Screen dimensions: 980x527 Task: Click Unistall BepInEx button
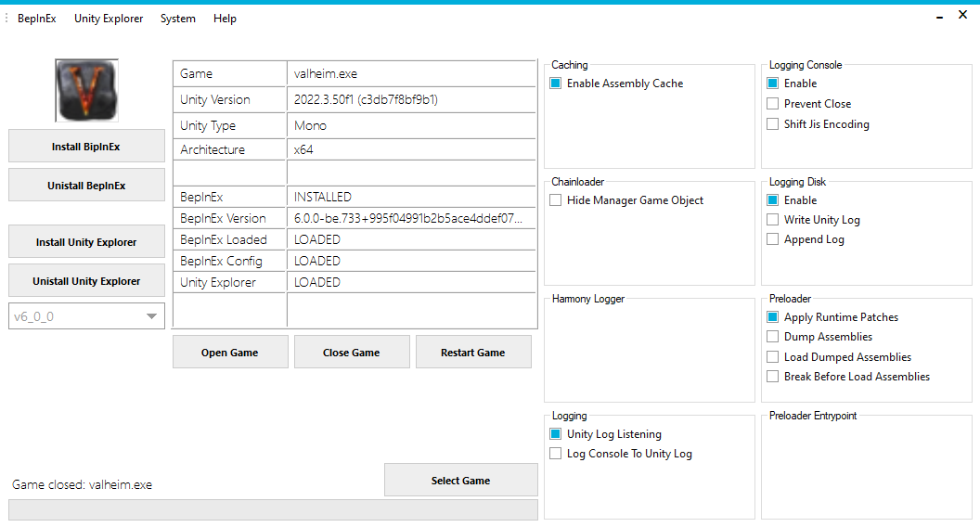point(86,185)
